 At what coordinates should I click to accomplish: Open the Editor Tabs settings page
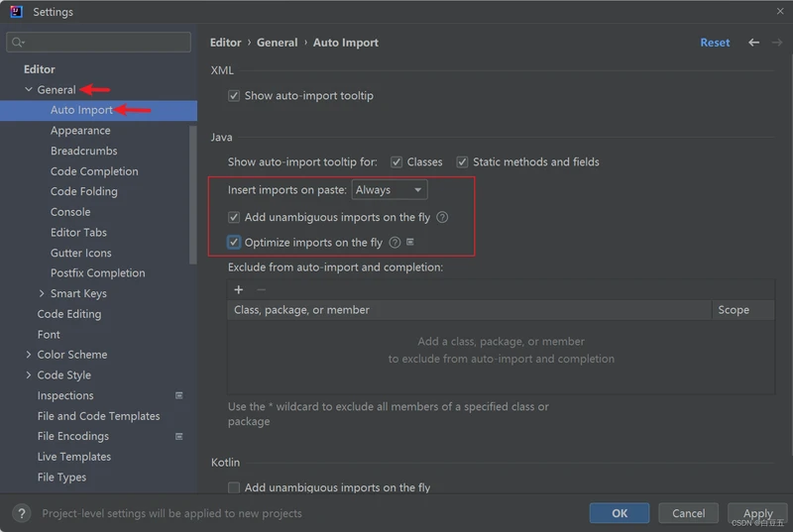[x=78, y=232]
